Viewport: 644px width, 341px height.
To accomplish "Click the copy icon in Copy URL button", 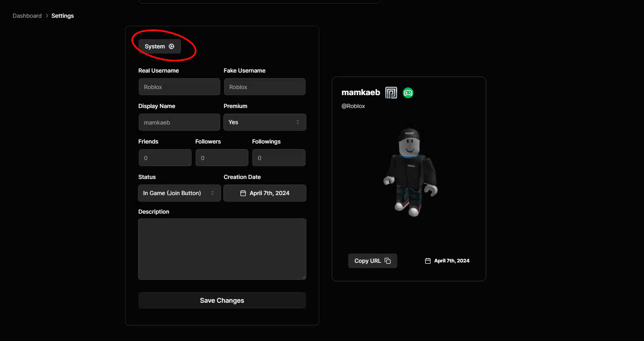I will pos(388,261).
